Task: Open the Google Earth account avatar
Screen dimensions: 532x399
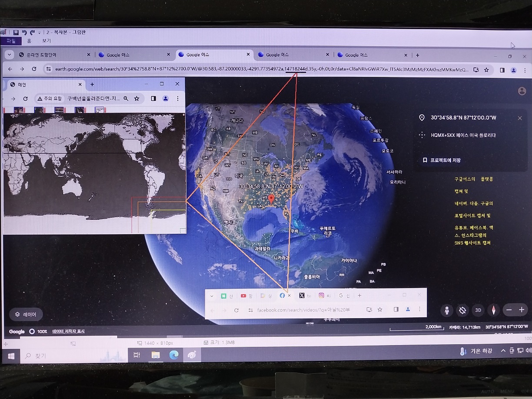Action: click(x=522, y=91)
